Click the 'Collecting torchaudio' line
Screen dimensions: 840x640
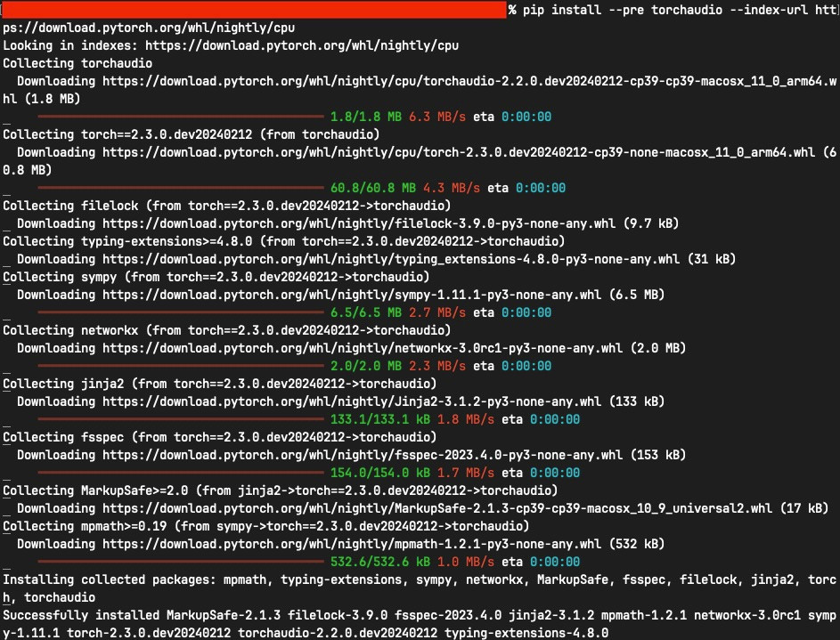[77, 63]
